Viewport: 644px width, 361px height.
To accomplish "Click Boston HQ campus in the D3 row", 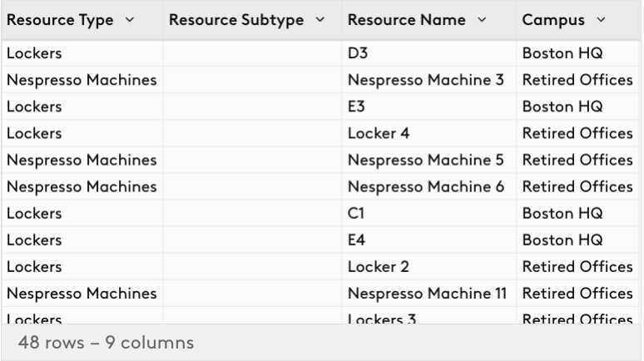I will click(x=562, y=53).
